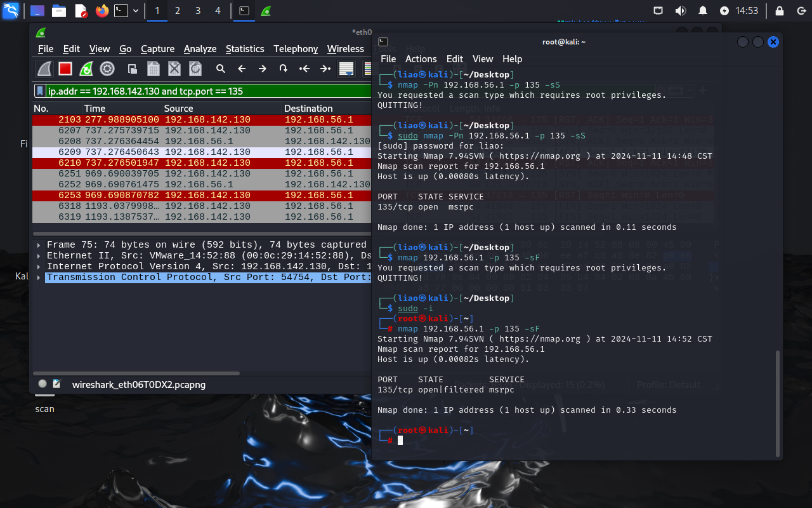The image size is (812, 508).
Task: Click the terminal's vertical scrollbar
Action: point(777,403)
